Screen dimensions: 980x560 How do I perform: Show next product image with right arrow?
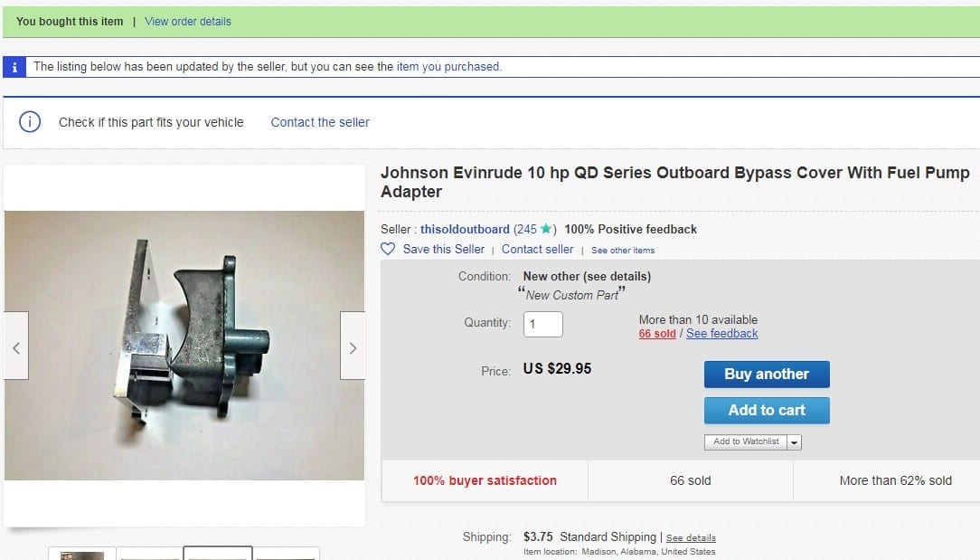point(353,346)
